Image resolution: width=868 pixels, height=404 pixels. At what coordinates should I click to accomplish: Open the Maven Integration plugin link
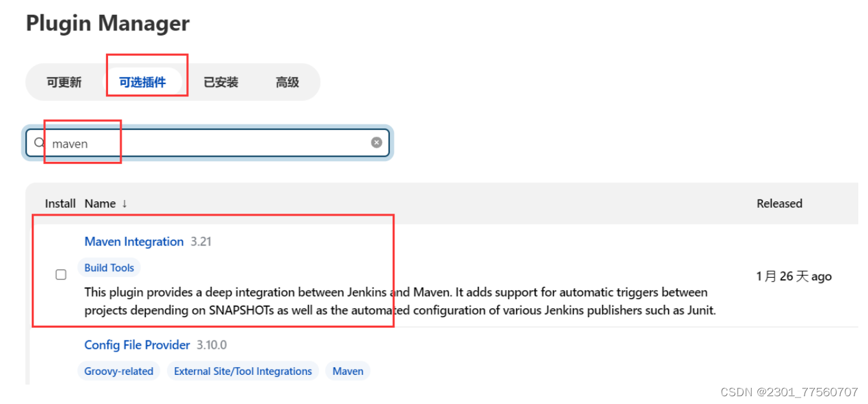tap(134, 241)
